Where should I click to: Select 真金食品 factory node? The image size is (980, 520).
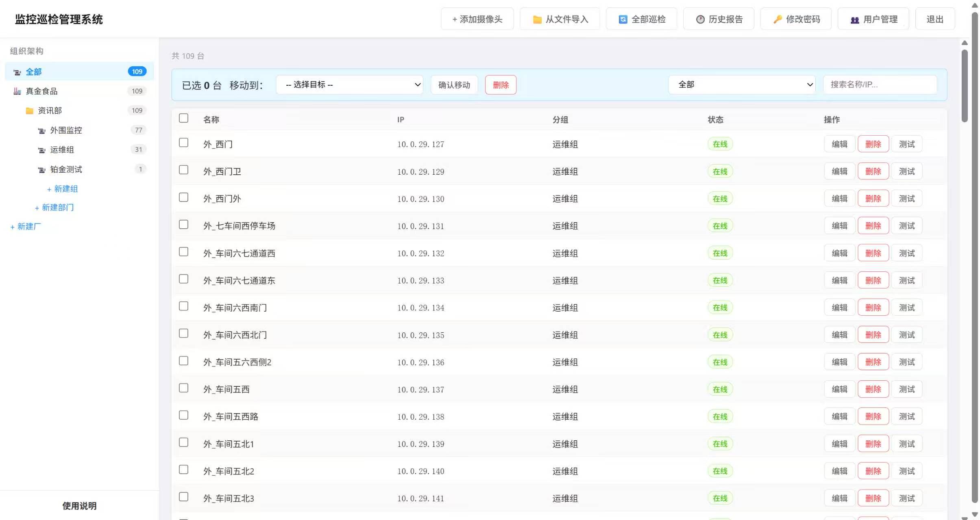coord(79,91)
